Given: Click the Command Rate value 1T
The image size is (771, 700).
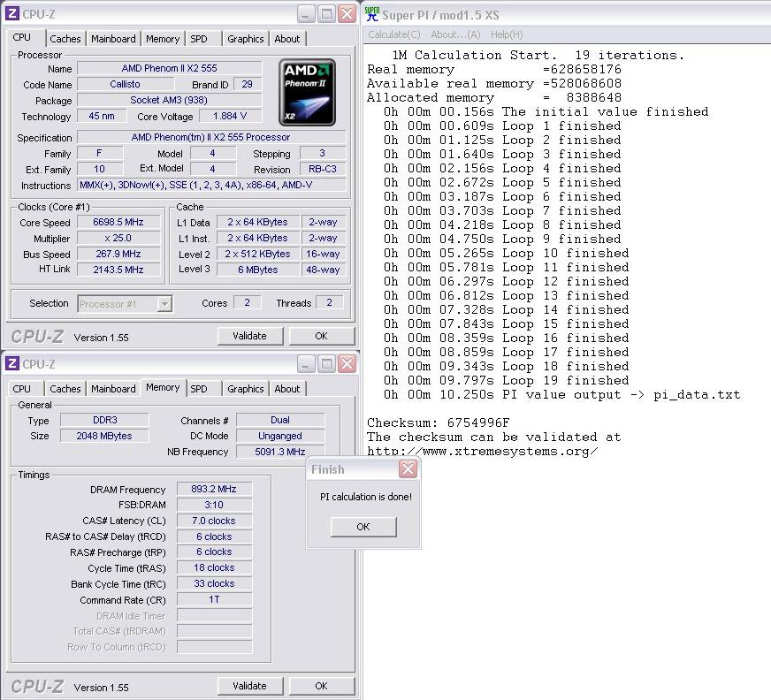Looking at the screenshot, I should tap(214, 599).
